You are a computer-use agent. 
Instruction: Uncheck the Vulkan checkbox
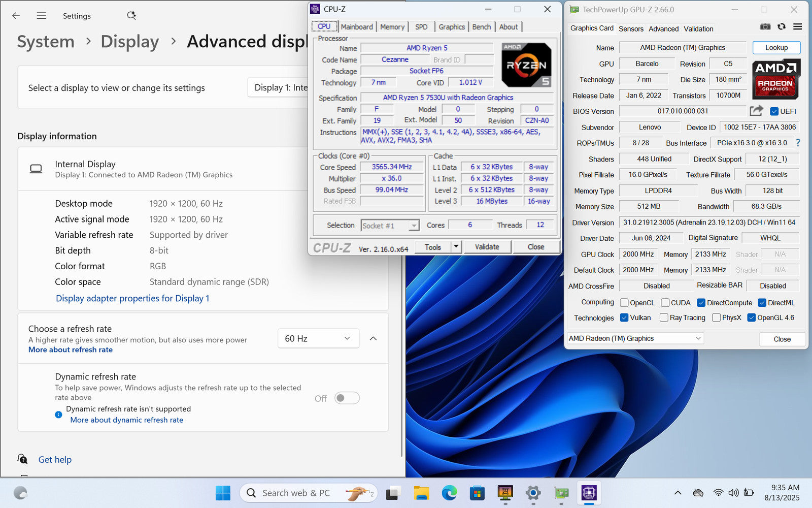point(625,317)
